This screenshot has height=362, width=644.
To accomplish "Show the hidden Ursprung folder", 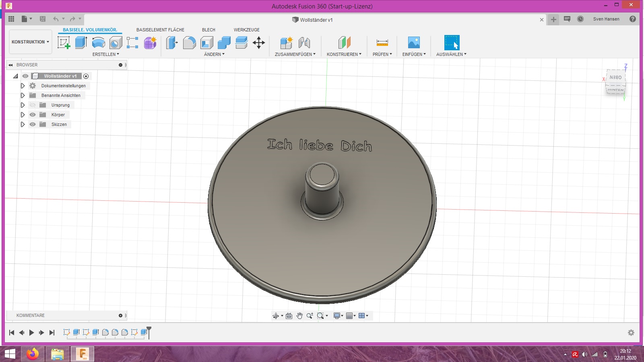I will 33,105.
